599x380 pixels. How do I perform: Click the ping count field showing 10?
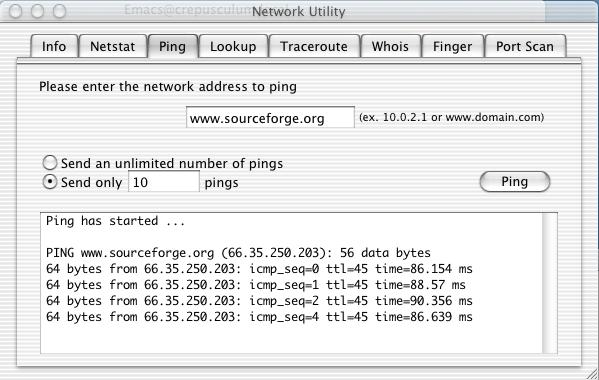(164, 181)
